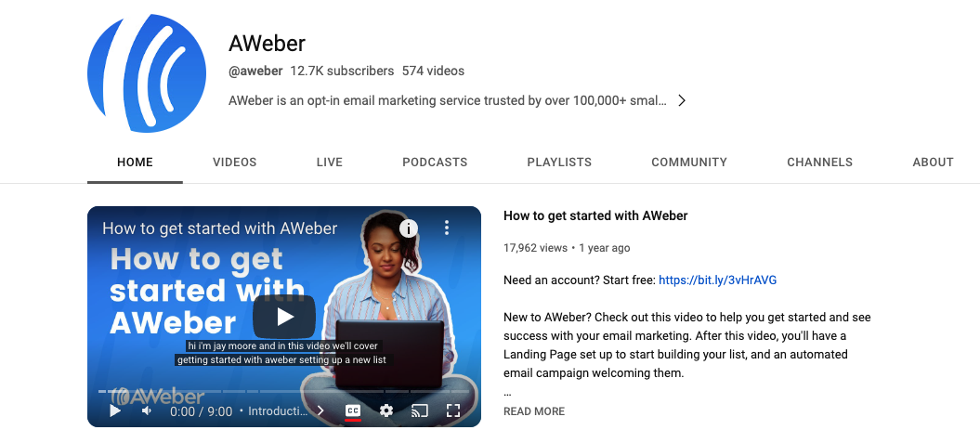
Task: Toggle closed captions CC button
Action: (x=353, y=410)
